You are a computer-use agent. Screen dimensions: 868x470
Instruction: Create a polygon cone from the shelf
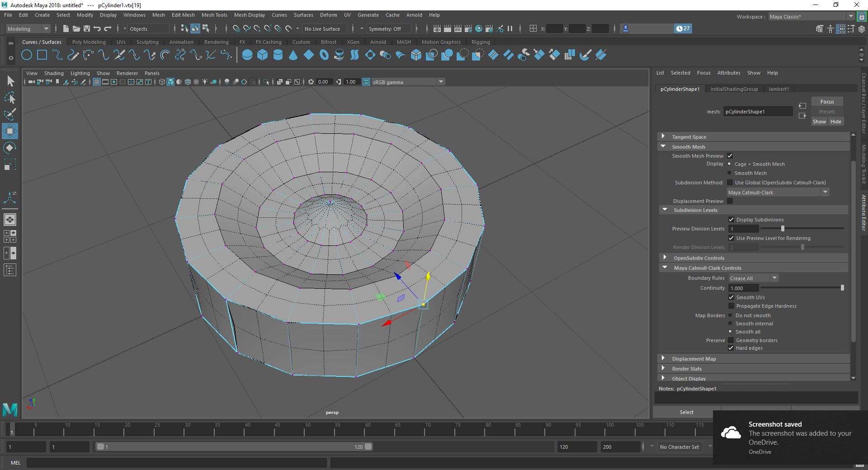point(293,55)
